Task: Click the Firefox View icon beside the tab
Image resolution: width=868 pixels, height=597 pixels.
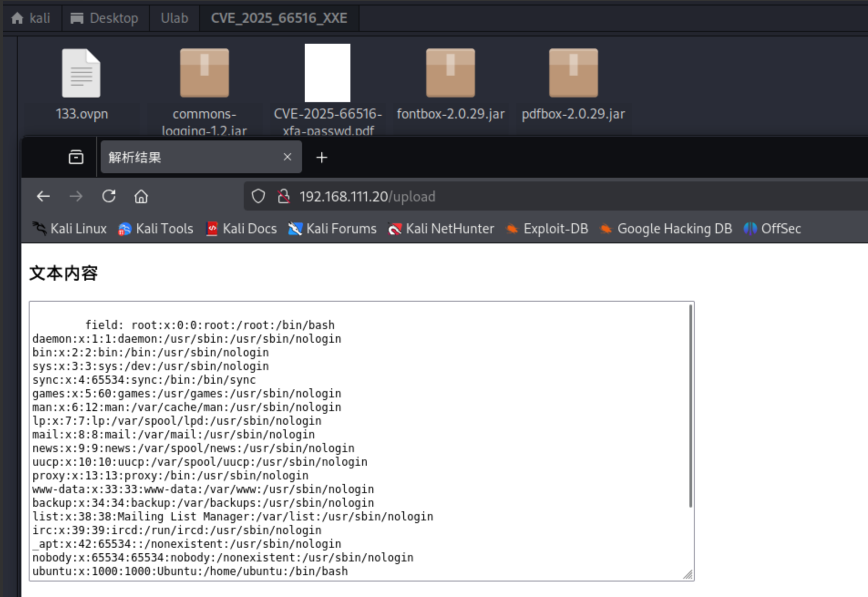Action: 75,157
